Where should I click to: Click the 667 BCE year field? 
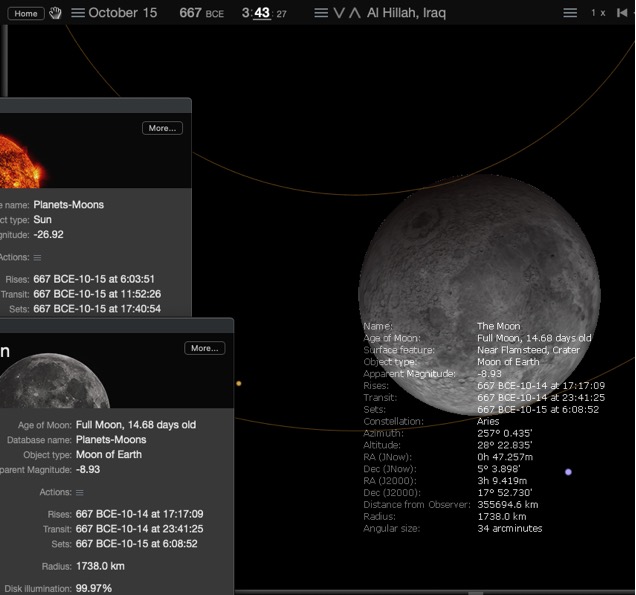coord(202,13)
